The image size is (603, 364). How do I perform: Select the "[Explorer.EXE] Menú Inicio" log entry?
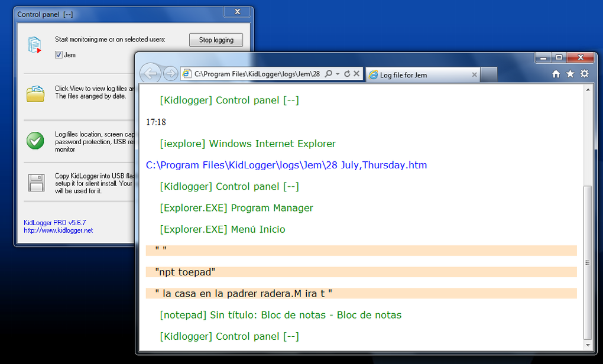223,229
